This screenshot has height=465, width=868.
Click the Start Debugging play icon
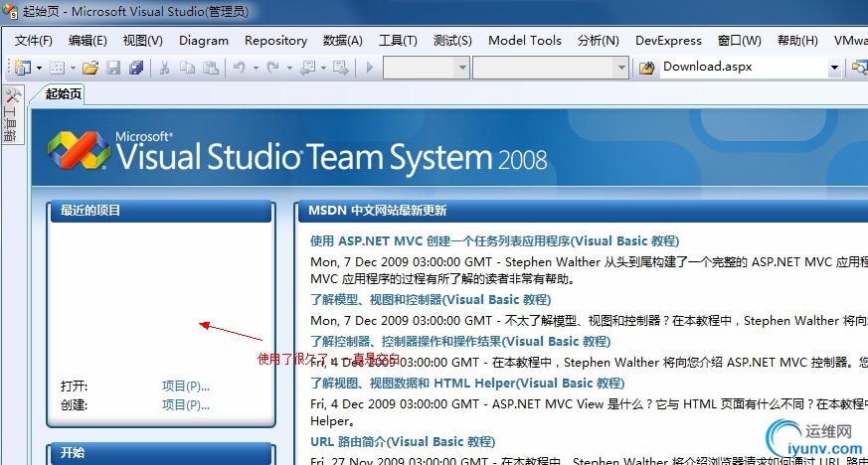(x=370, y=68)
